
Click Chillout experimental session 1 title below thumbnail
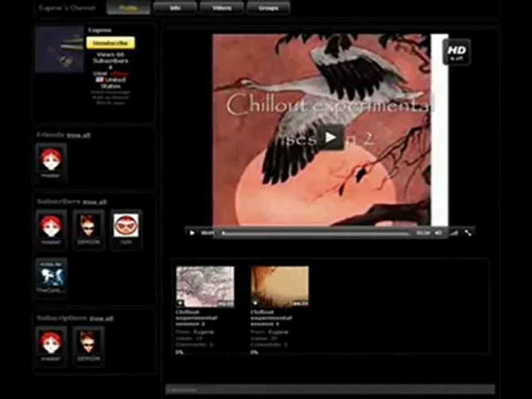pos(272,318)
